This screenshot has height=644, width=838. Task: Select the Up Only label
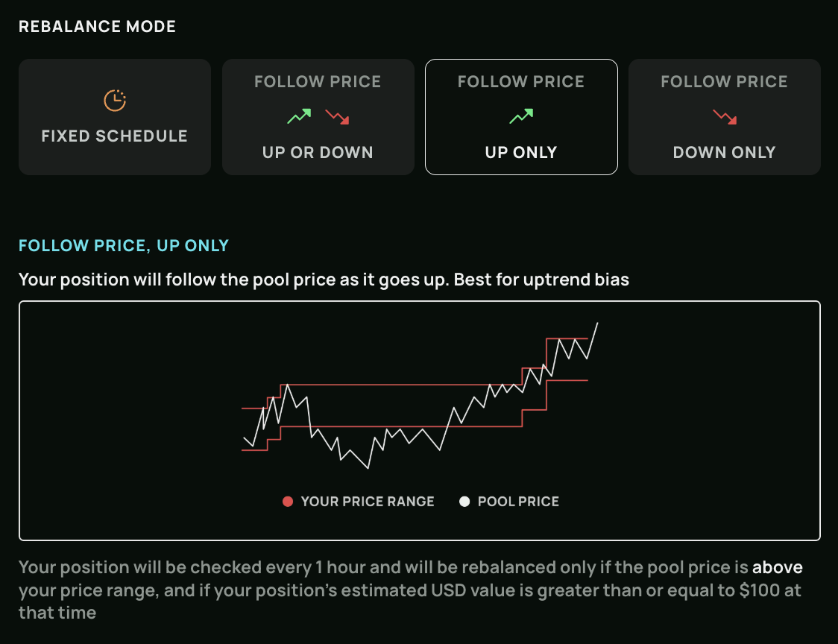[x=521, y=153]
